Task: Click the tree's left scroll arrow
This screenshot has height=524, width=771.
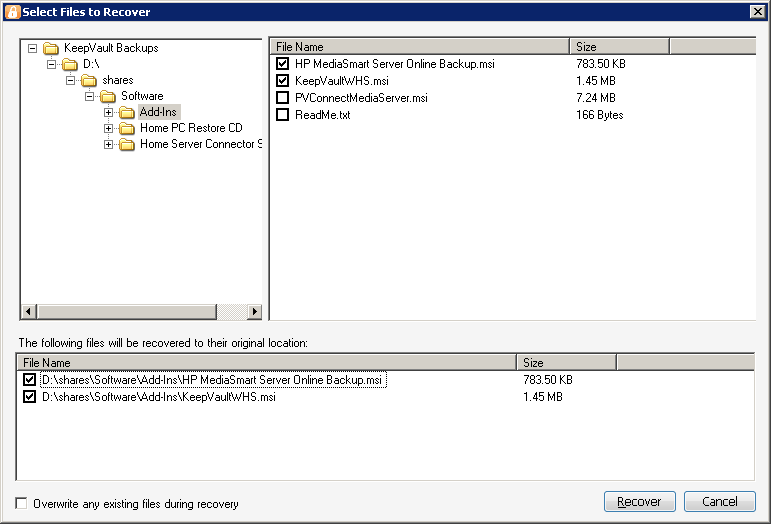Action: (29, 311)
